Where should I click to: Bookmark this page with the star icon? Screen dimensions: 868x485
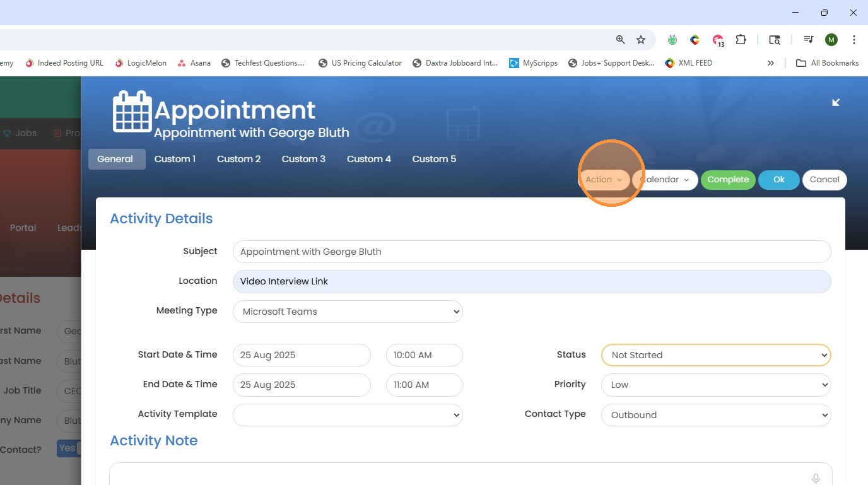(x=641, y=40)
